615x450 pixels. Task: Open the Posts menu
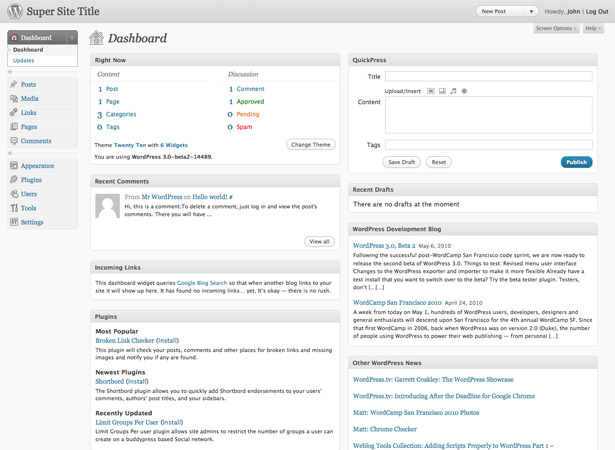[28, 84]
